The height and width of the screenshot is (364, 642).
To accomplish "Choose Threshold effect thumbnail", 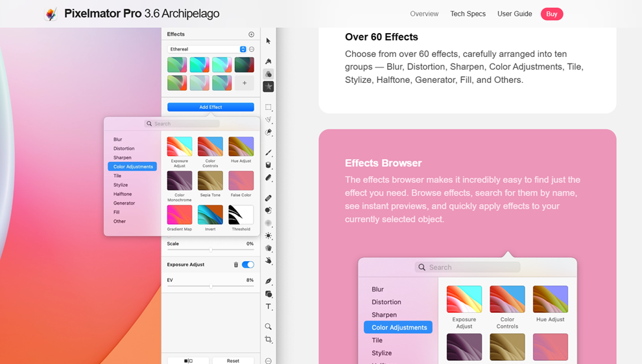I will [x=241, y=215].
